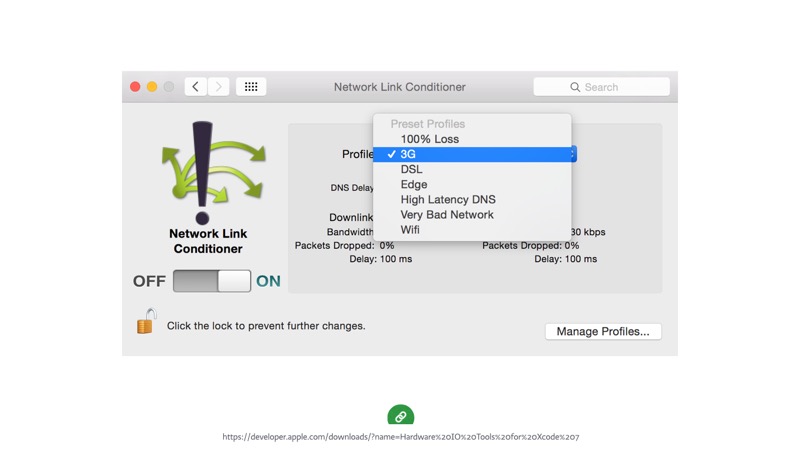
Task: Open the Manage Profiles dialog
Action: pyautogui.click(x=602, y=331)
